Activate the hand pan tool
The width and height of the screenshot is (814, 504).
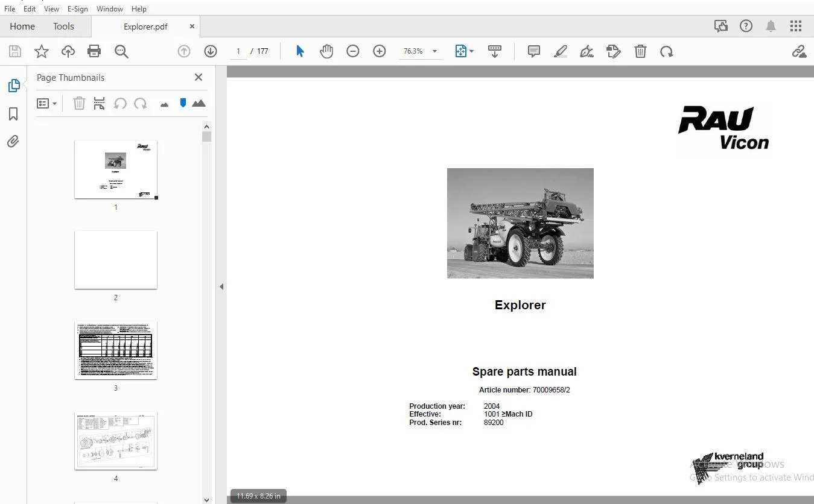(x=326, y=51)
